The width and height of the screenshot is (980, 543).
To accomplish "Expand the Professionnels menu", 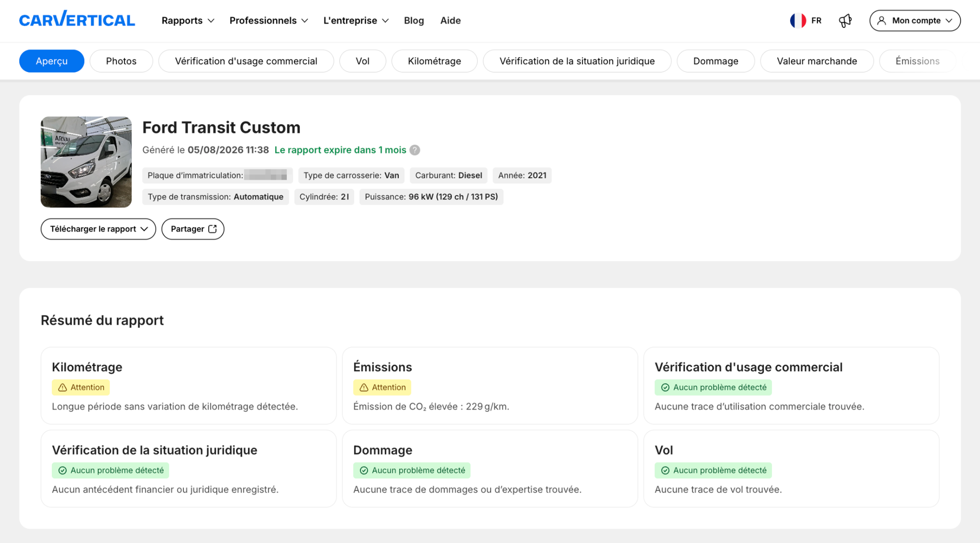I will (x=268, y=21).
